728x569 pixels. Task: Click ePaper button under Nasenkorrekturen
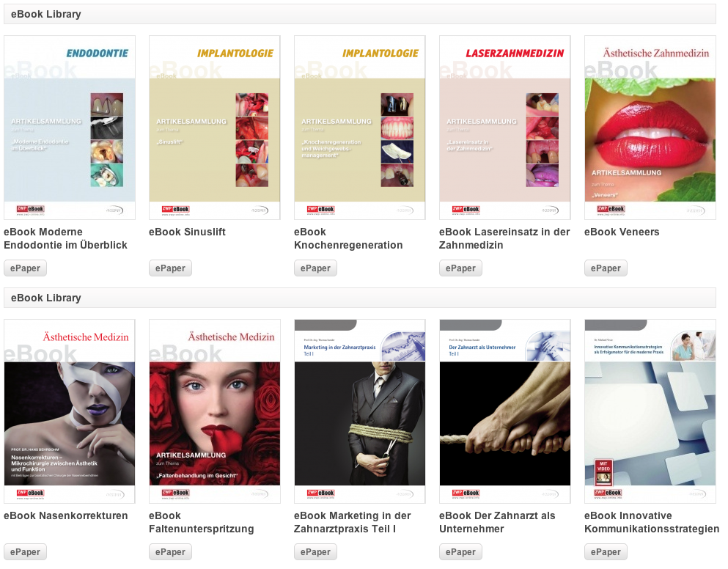tap(25, 552)
